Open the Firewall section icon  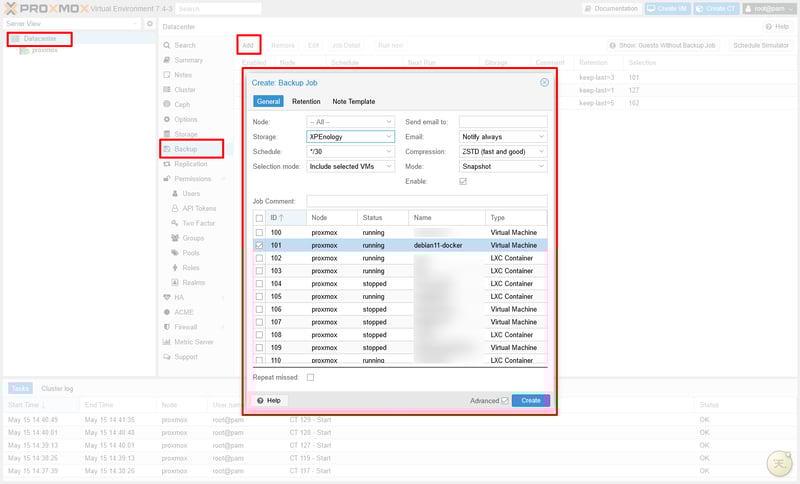[167, 327]
